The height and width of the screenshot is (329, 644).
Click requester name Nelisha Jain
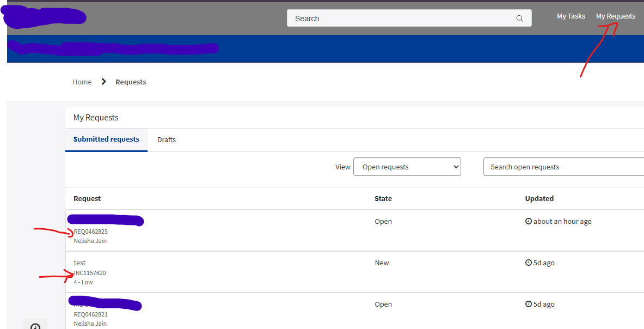(x=90, y=240)
